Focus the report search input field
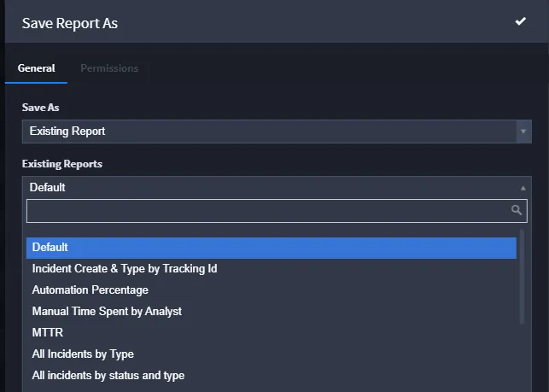Screen dimensions: 549x392 (x=268, y=211)
